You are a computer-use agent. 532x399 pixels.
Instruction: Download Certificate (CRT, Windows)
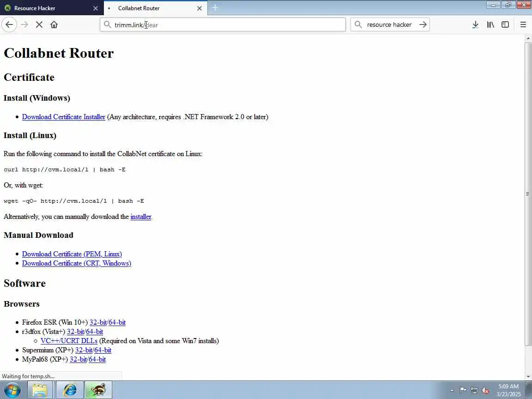click(x=76, y=263)
